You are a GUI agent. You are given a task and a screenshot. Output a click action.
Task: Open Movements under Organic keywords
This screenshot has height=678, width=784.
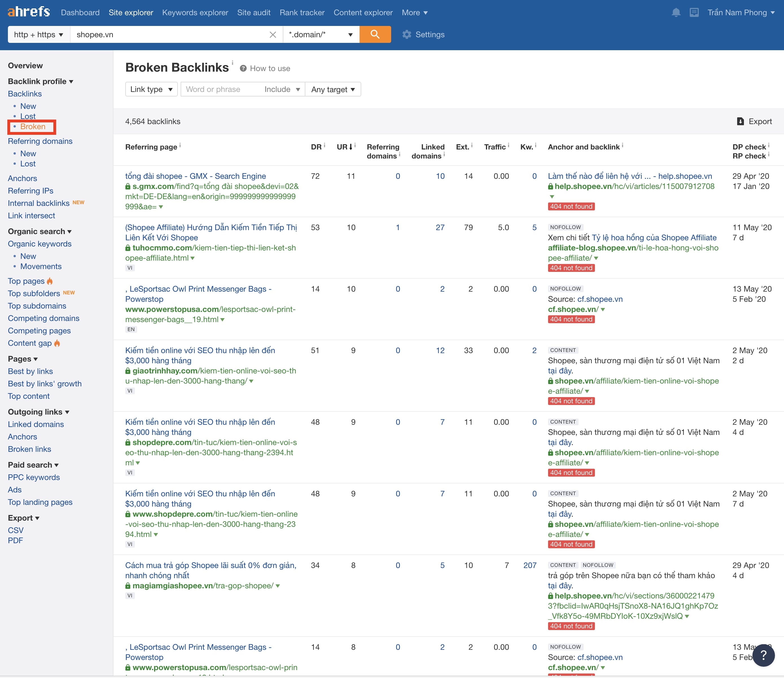41,267
